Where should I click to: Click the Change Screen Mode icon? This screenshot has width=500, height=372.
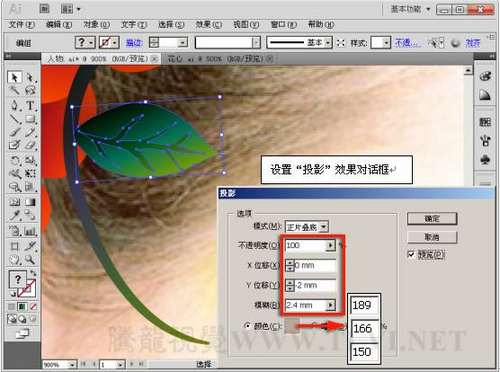click(22, 334)
